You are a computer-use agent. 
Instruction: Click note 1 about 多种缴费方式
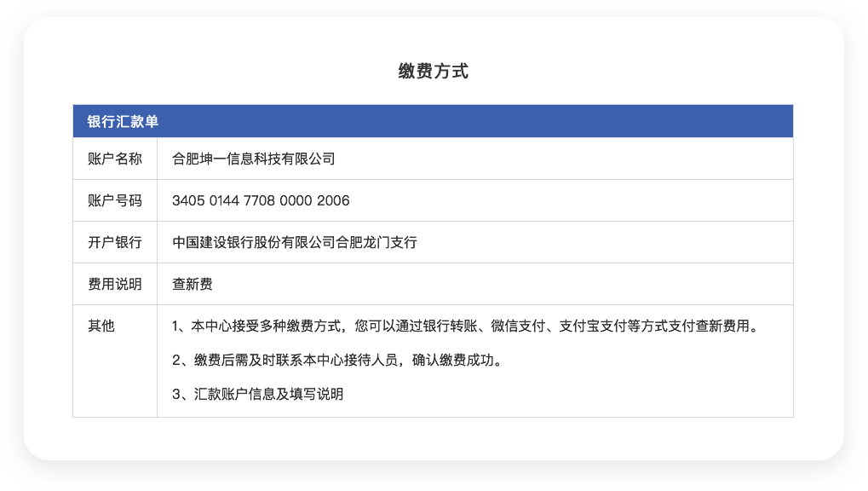(x=466, y=326)
